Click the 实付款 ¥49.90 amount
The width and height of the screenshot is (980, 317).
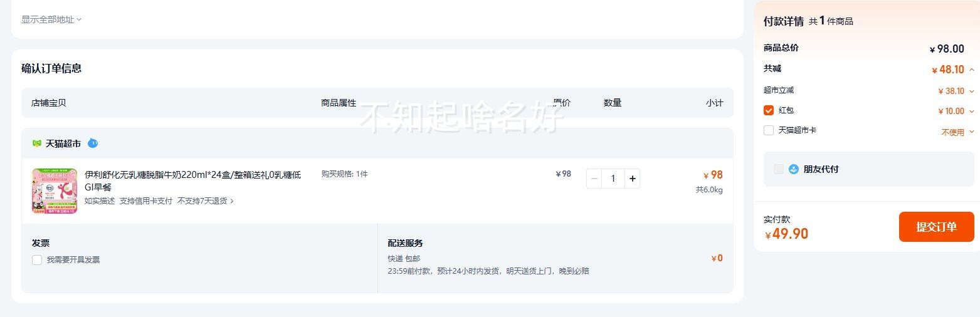click(786, 234)
